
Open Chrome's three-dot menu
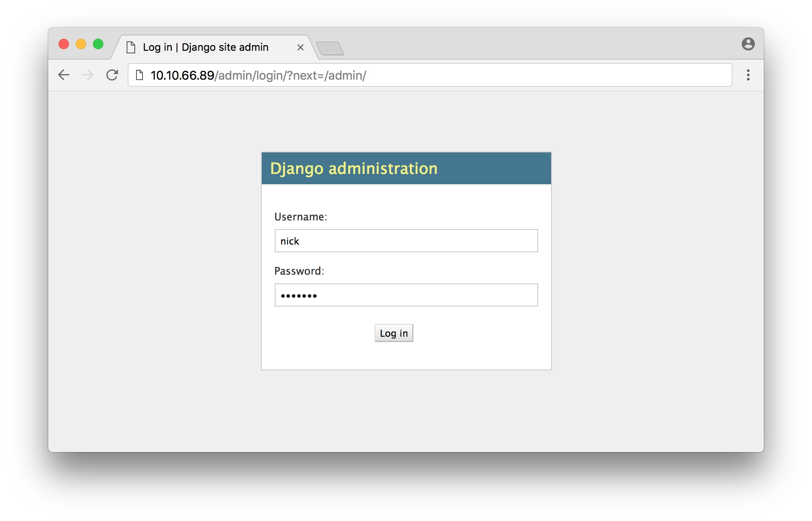pos(748,75)
